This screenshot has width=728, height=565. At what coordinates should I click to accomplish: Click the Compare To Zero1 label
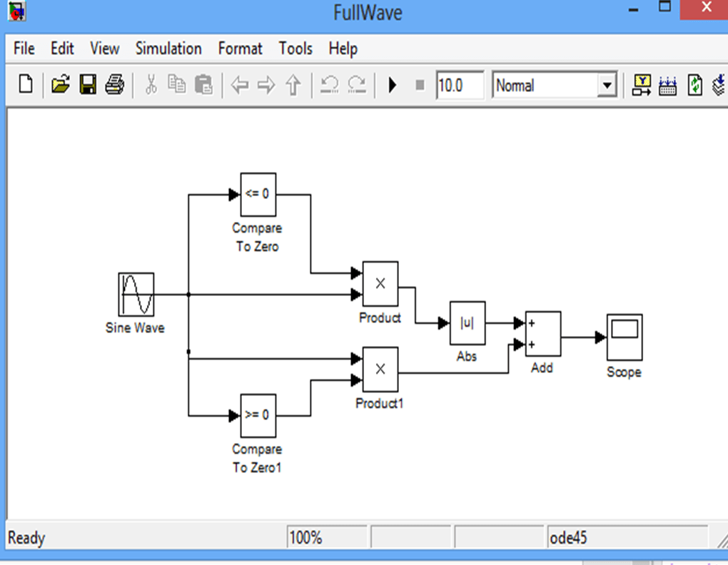click(257, 458)
